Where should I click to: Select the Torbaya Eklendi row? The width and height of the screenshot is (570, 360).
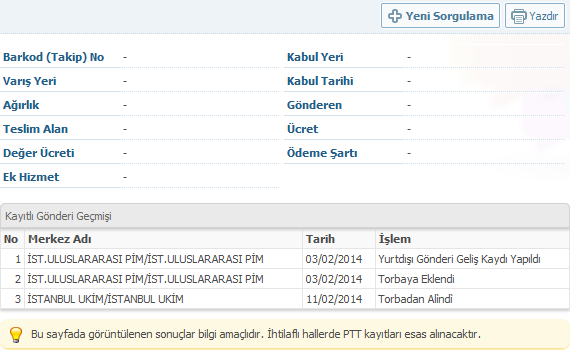pos(285,279)
